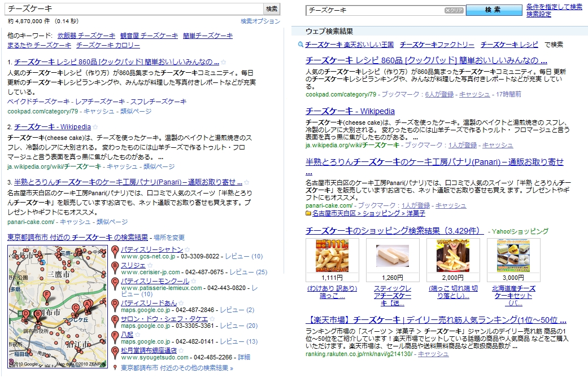Search keyword 炊飯器 チーズケーキ

(86, 36)
